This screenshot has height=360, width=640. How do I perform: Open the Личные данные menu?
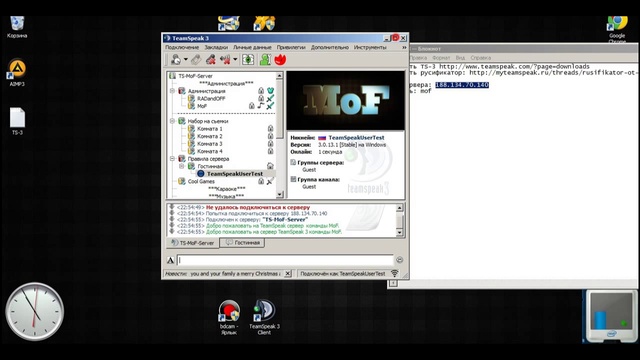252,47
